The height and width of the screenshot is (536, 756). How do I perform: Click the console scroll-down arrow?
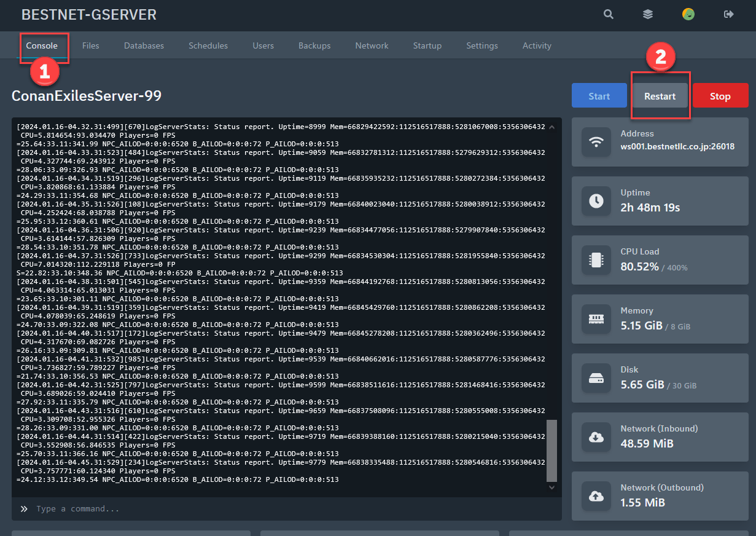(x=551, y=487)
